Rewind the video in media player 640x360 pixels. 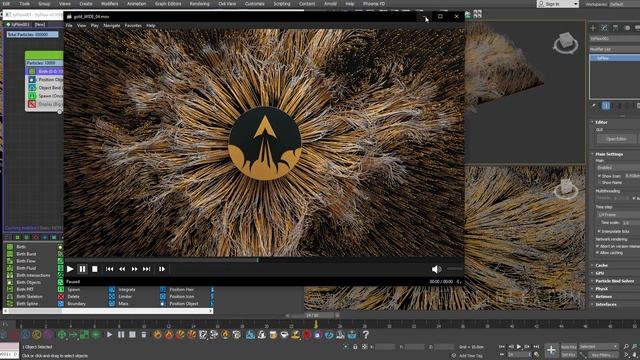122,269
